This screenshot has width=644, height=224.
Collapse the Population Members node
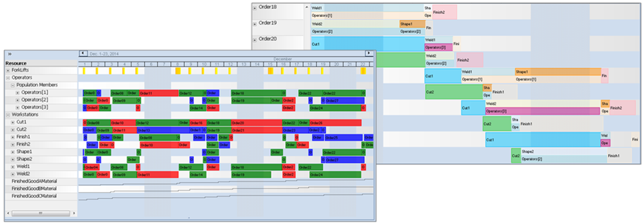click(x=13, y=85)
